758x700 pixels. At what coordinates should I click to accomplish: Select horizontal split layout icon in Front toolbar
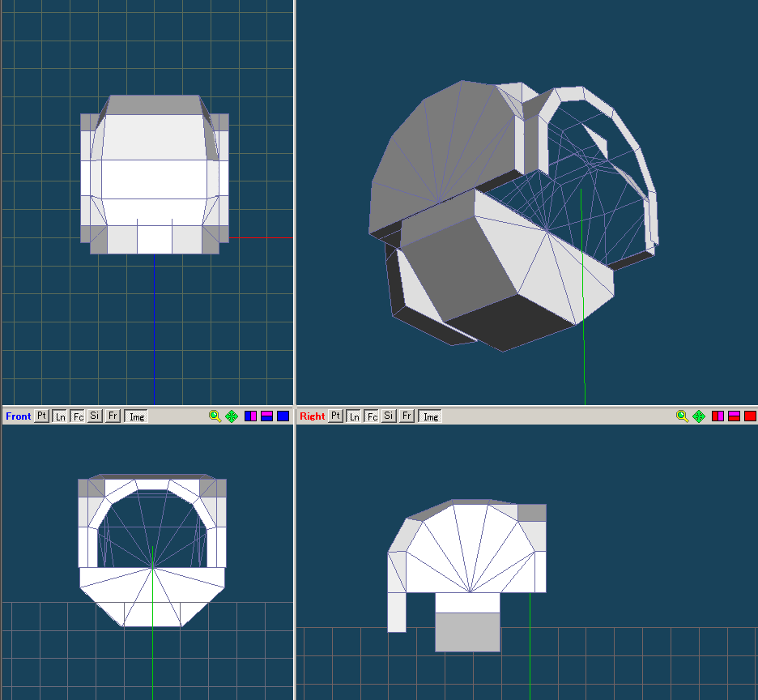click(266, 416)
